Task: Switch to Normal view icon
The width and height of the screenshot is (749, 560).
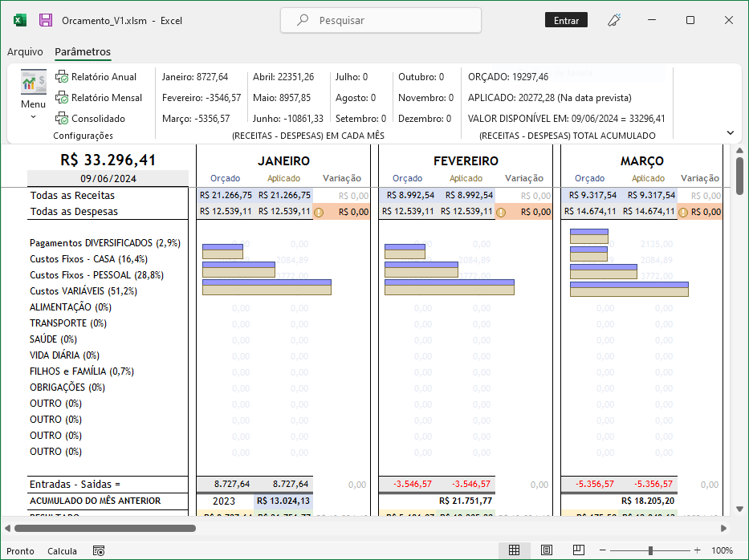Action: pos(515,550)
